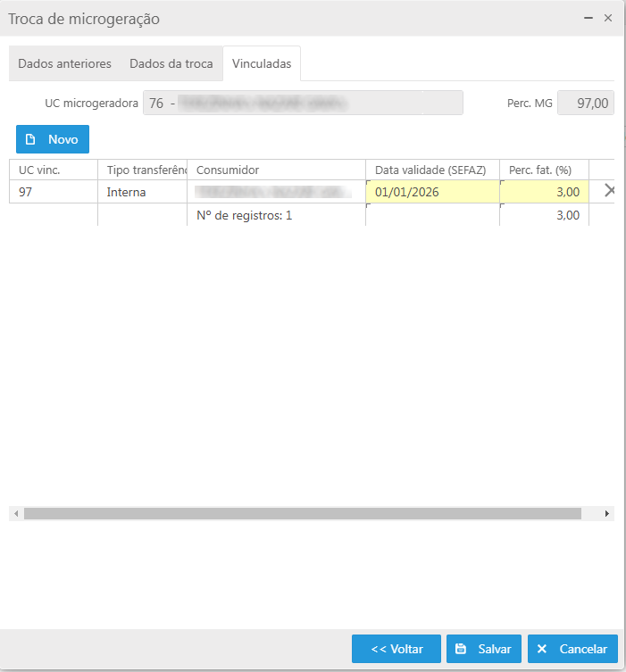Click the UC microgeradora field
Viewport: 626px width, 672px height.
pyautogui.click(x=303, y=103)
